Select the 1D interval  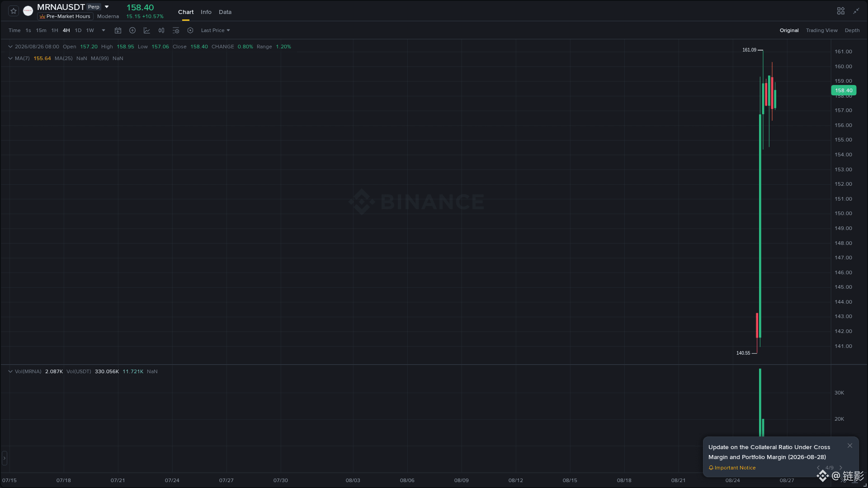pos(78,30)
